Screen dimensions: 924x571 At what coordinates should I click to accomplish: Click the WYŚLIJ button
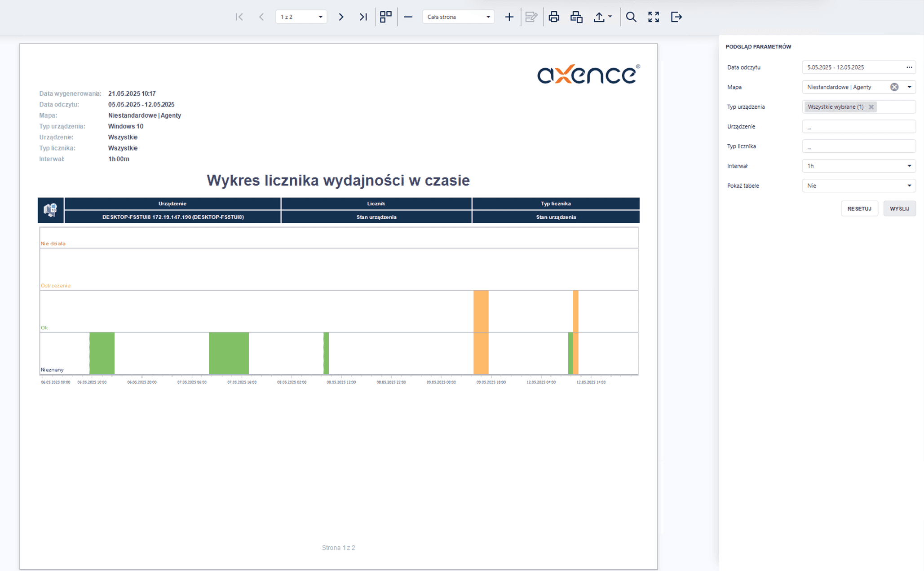899,208
